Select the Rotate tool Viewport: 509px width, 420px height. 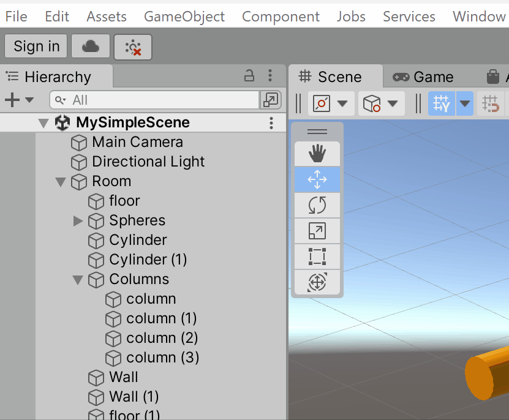coord(317,205)
